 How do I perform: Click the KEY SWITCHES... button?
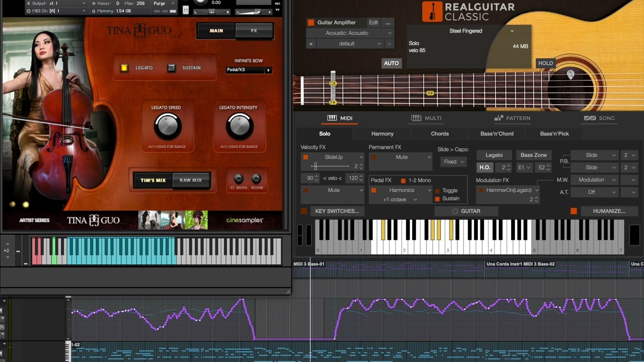337,211
